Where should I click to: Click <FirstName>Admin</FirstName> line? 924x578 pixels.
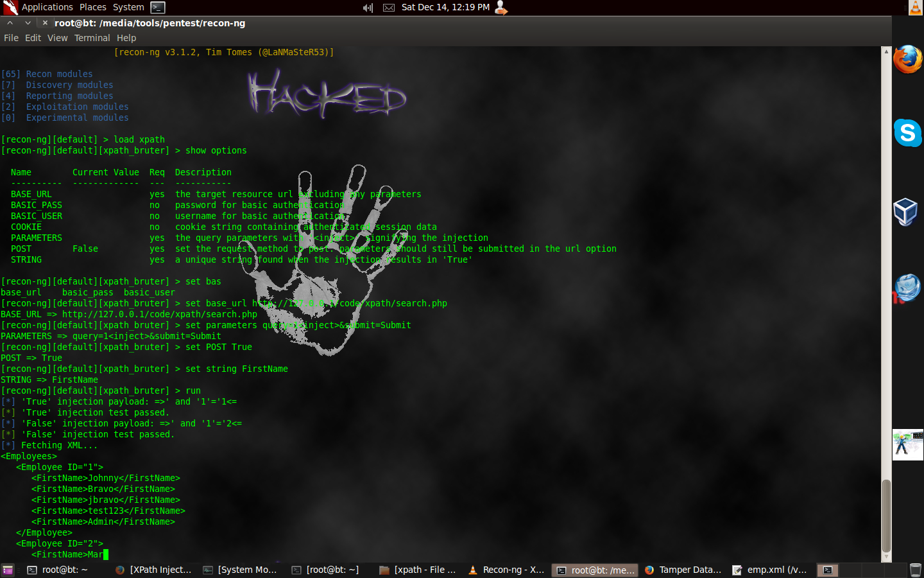point(103,521)
